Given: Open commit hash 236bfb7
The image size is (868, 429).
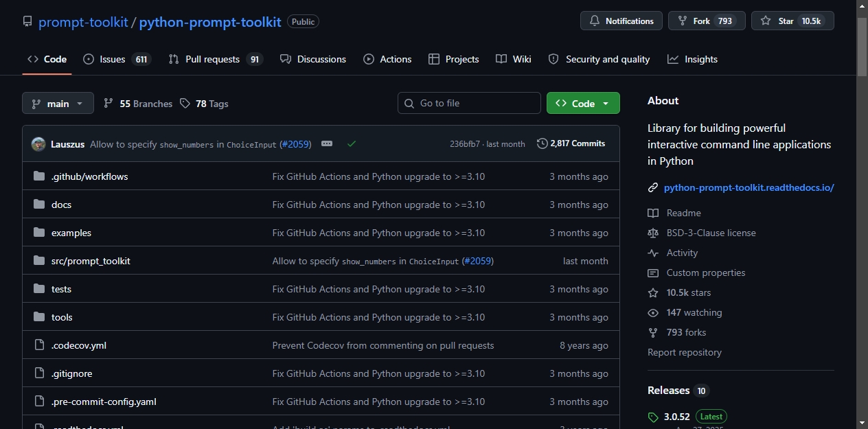Looking at the screenshot, I should click(465, 144).
